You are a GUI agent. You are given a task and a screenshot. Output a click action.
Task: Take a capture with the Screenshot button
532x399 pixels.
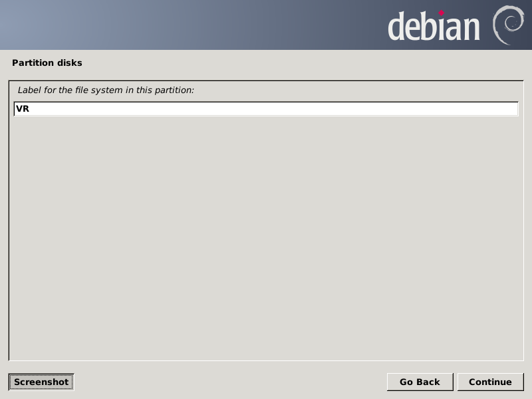click(x=41, y=382)
